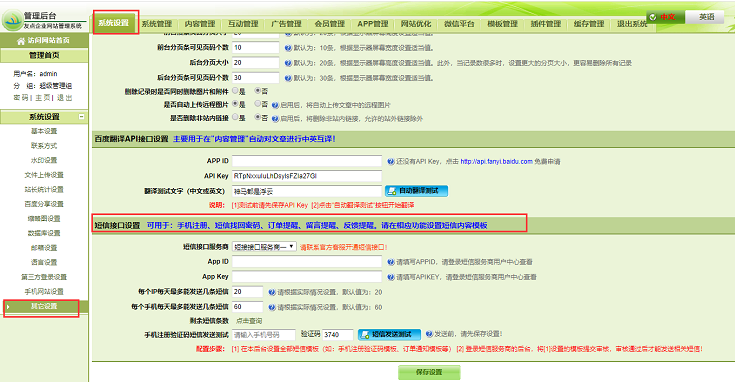This screenshot has height=382, width=735.
Task: Switch to the 会员管理 tab
Action: [x=330, y=24]
